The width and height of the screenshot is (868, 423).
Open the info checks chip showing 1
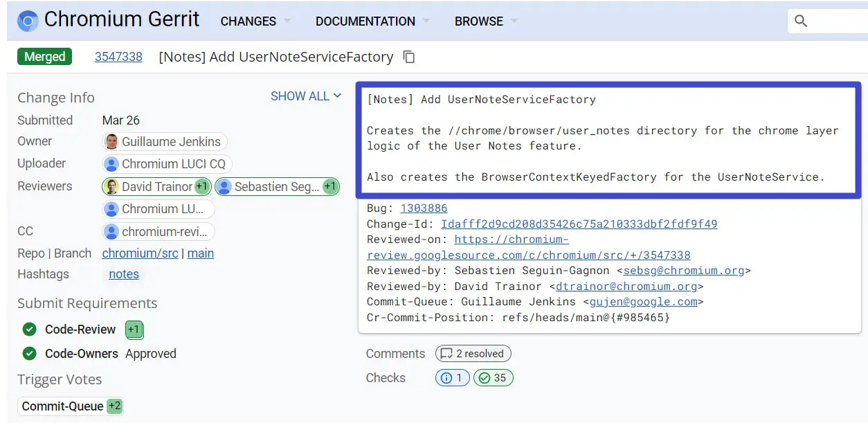[x=453, y=378]
